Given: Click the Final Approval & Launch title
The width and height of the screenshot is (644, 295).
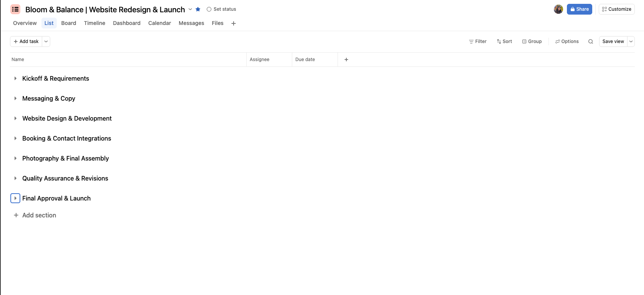Looking at the screenshot, I should click(x=56, y=198).
